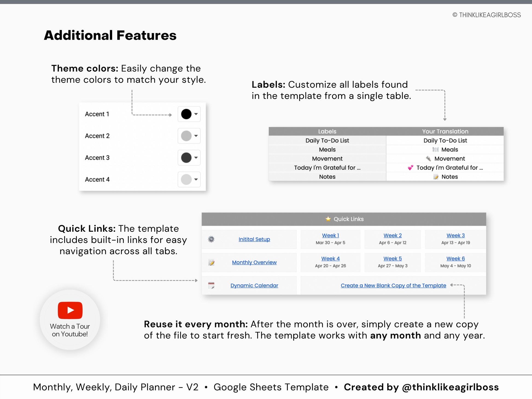The width and height of the screenshot is (532, 399).
Task: Click the red YouTube play icon
Action: click(x=70, y=310)
